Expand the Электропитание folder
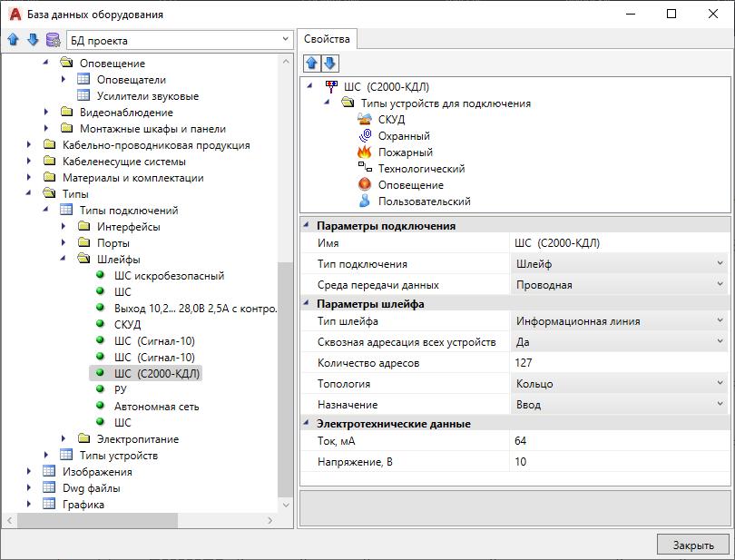Screen dimensions: 735x560 64,439
